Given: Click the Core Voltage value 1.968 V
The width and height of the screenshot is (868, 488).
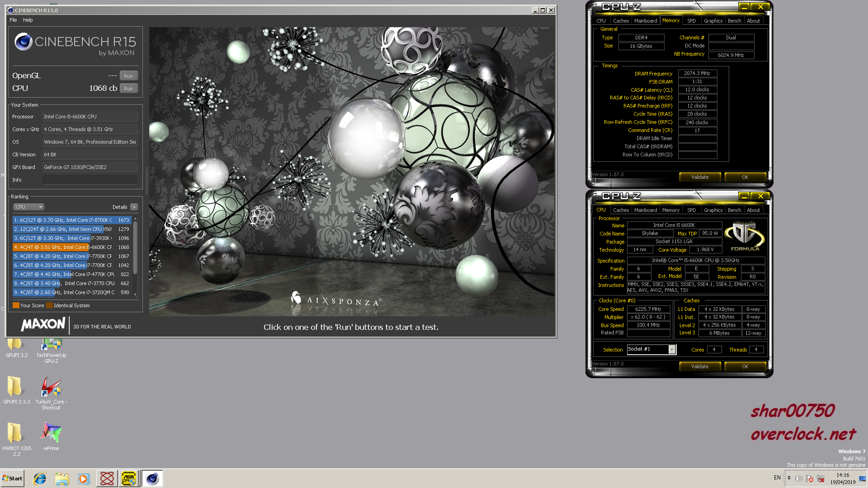Looking at the screenshot, I should pyautogui.click(x=705, y=249).
